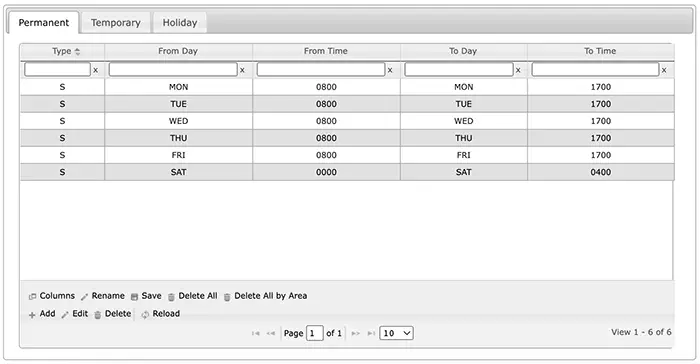
Task: Go to the last page arrow
Action: (371, 333)
